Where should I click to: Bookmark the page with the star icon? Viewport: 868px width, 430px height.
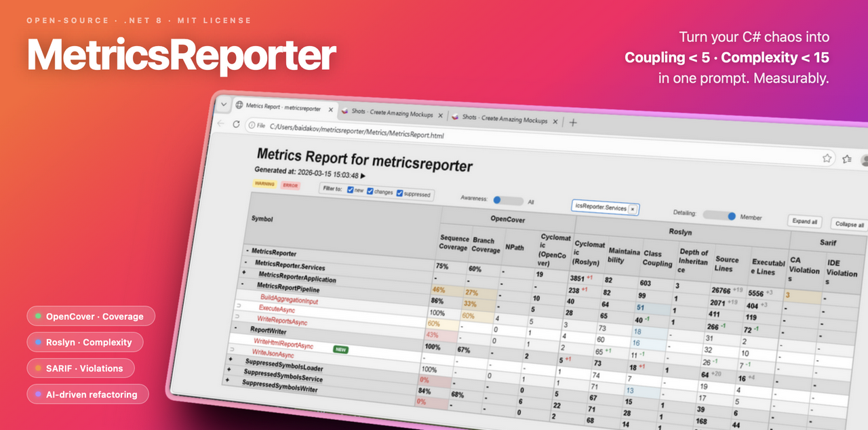(x=827, y=157)
